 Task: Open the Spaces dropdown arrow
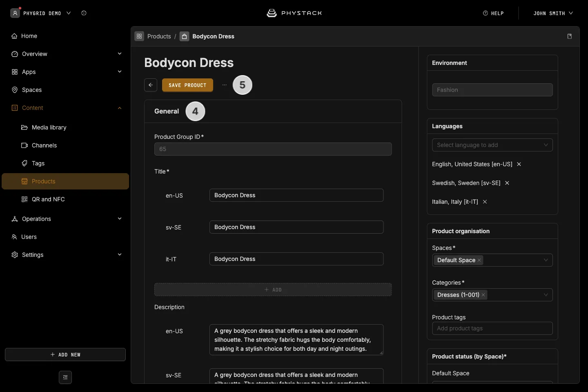[x=546, y=260]
